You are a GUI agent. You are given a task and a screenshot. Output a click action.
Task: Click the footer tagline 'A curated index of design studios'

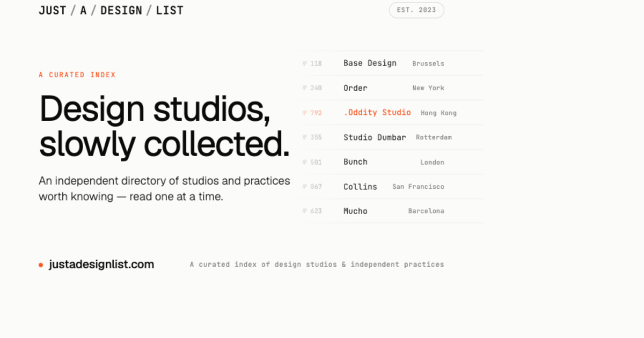(x=317, y=264)
